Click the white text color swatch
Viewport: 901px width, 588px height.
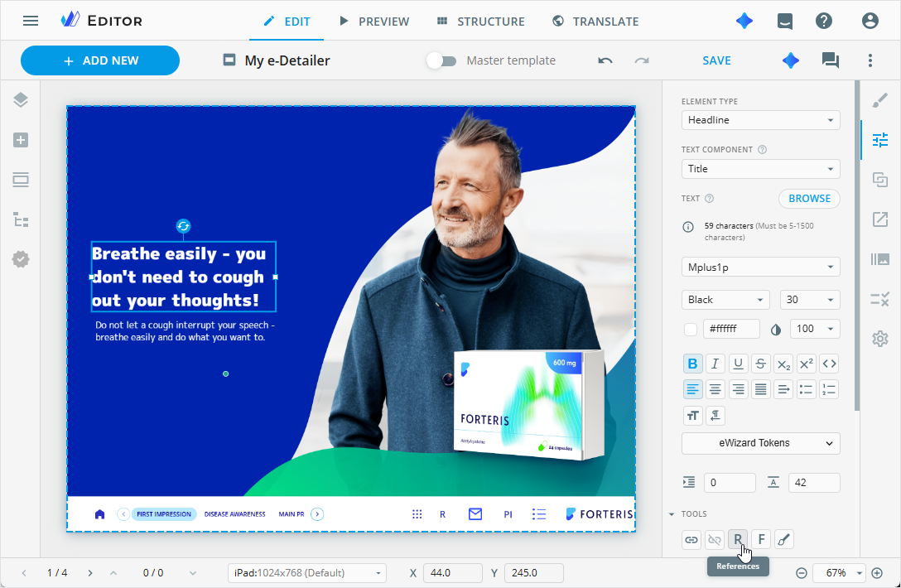pyautogui.click(x=691, y=330)
